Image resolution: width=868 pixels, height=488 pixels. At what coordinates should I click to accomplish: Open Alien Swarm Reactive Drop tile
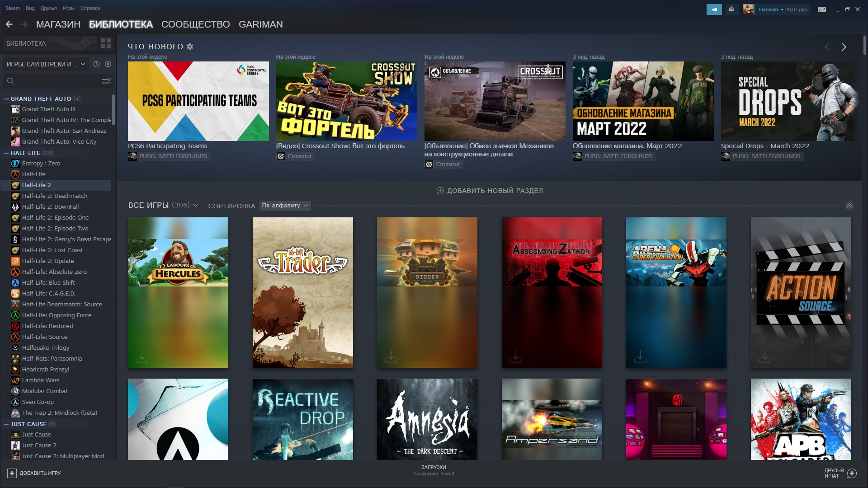[303, 419]
